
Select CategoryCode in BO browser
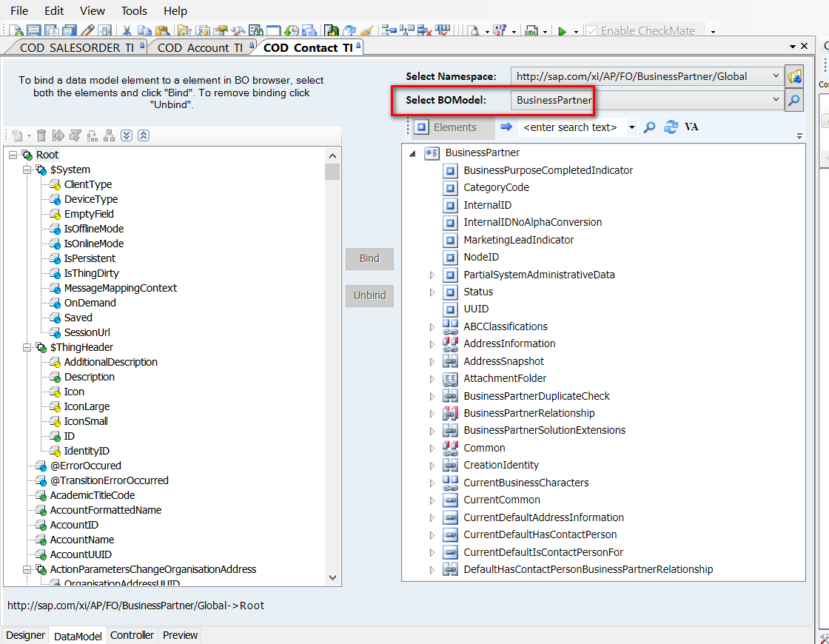click(x=496, y=187)
